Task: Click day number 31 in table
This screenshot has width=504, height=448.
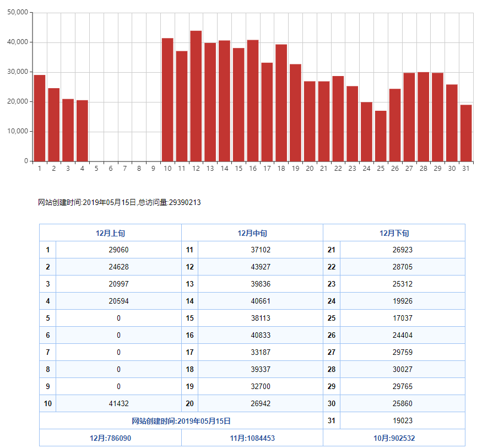Action: pos(332,420)
